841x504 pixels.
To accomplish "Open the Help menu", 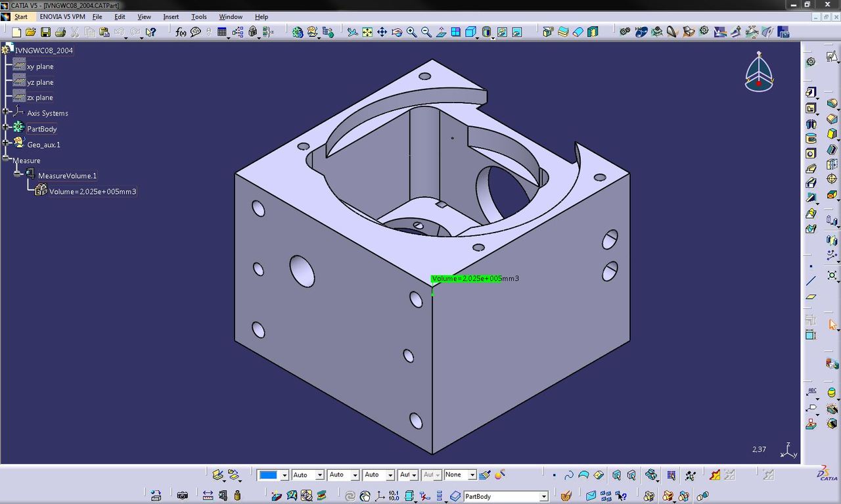I will click(x=261, y=16).
